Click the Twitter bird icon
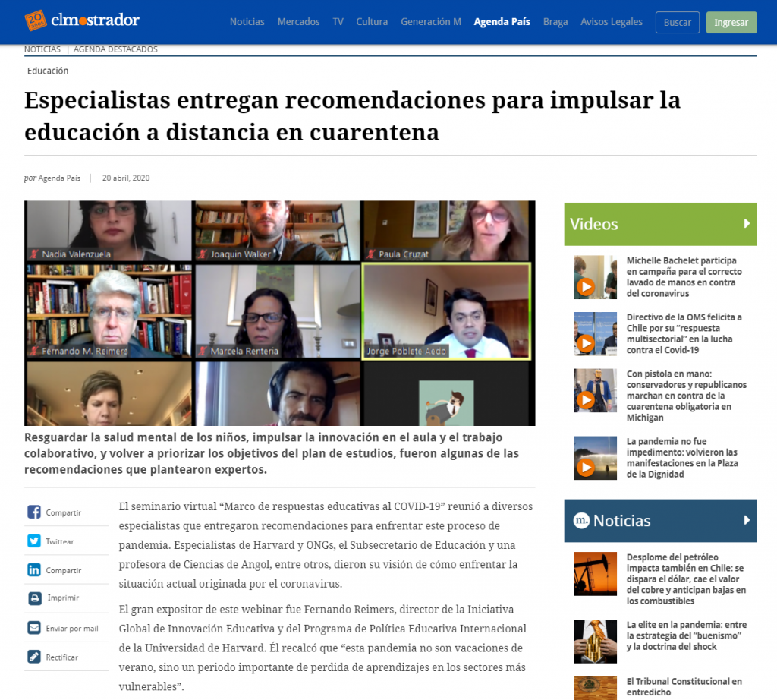 pos(33,541)
